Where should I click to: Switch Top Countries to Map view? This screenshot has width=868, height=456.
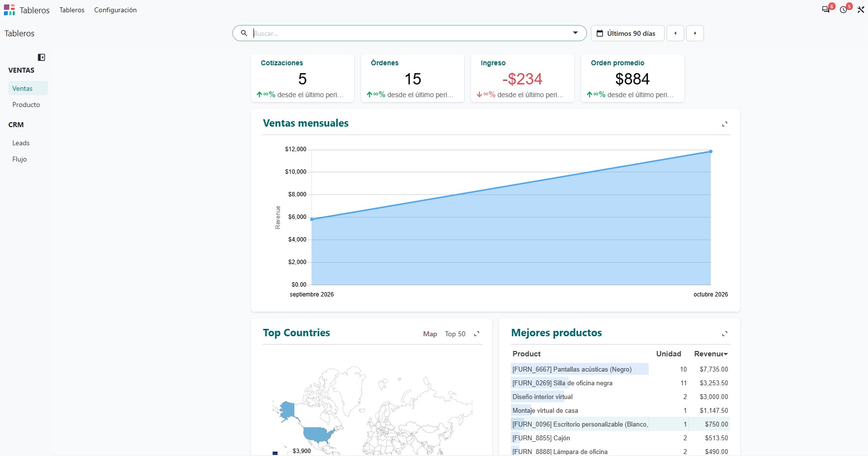click(430, 334)
